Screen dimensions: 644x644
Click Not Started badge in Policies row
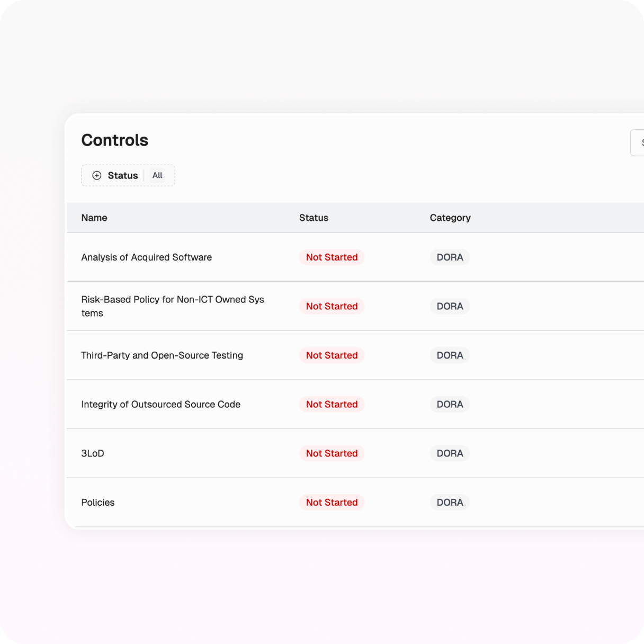(332, 503)
